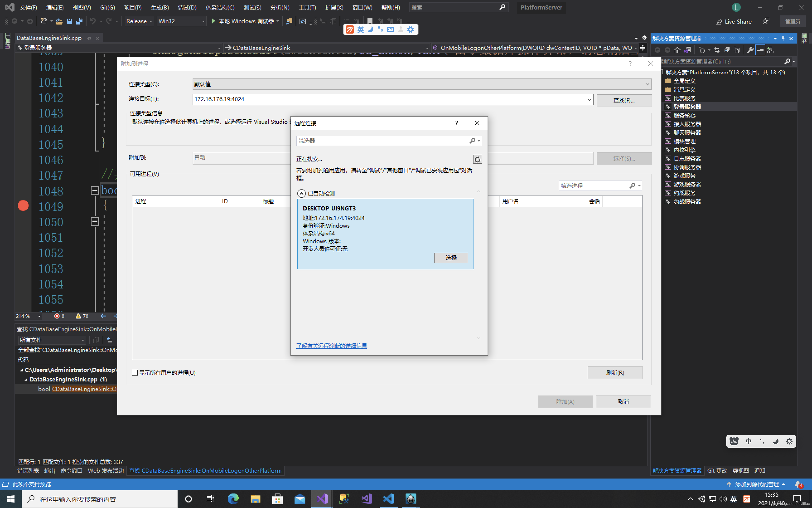Screen dimensions: 812x508
Task: Click the feedback icon beside Live Share
Action: 766,21
